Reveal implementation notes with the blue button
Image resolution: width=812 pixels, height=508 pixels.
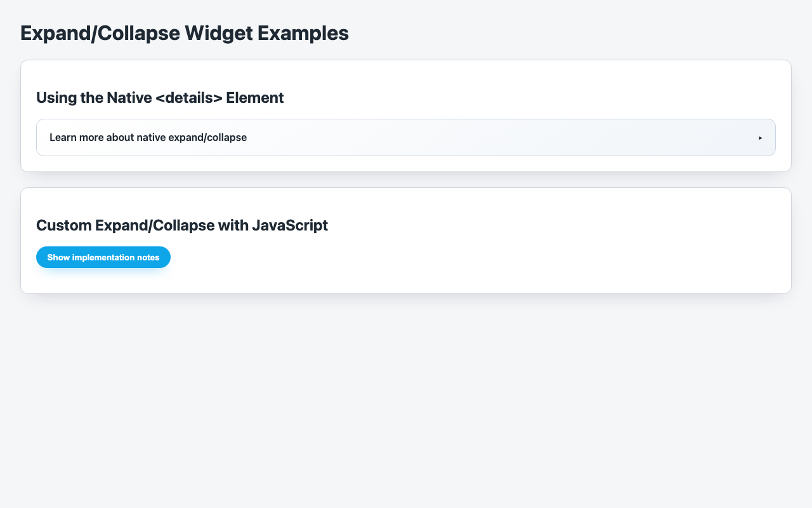point(103,257)
